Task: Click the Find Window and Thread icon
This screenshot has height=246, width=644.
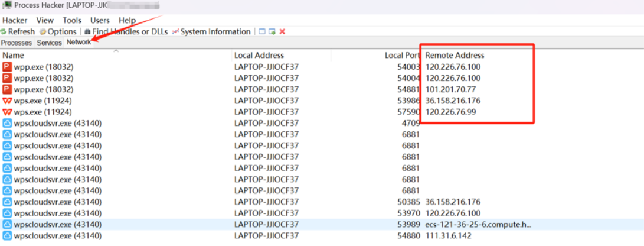Action: click(x=272, y=32)
